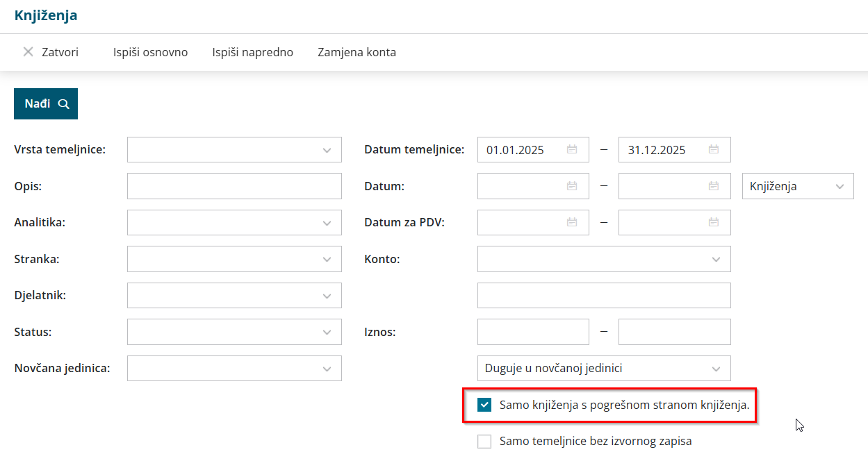Choose Ispiši napredno from the toolbar

pyautogui.click(x=252, y=52)
